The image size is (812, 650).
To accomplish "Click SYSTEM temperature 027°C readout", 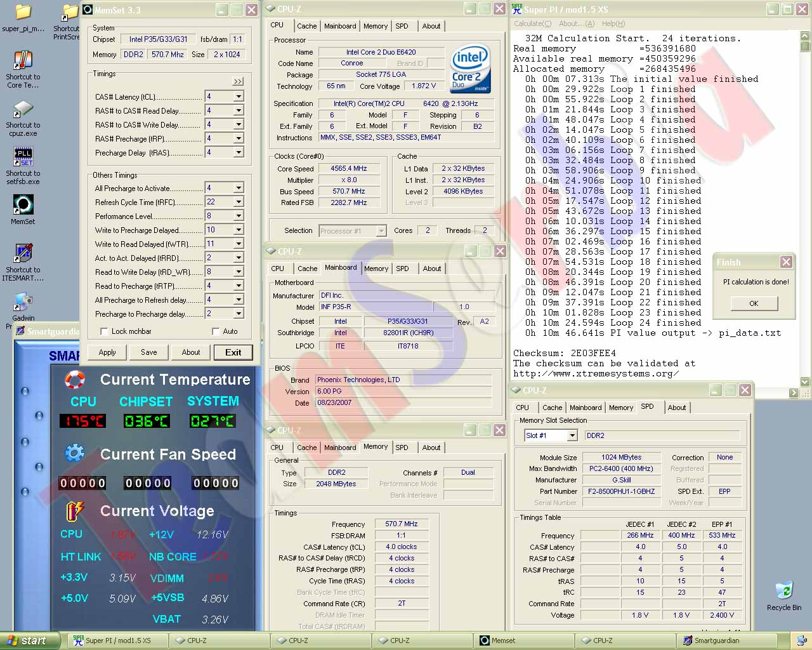I will coord(213,421).
